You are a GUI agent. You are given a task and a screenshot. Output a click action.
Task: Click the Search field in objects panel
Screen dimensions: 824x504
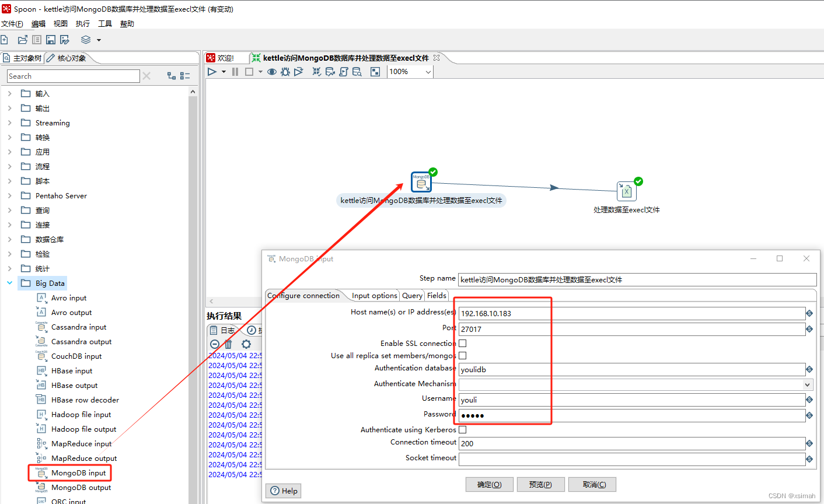click(x=74, y=76)
